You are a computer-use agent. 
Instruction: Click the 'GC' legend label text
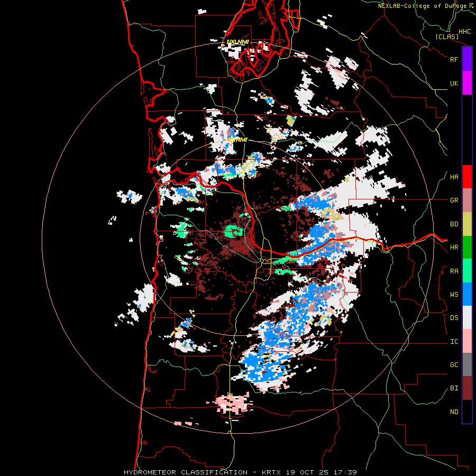click(x=454, y=365)
